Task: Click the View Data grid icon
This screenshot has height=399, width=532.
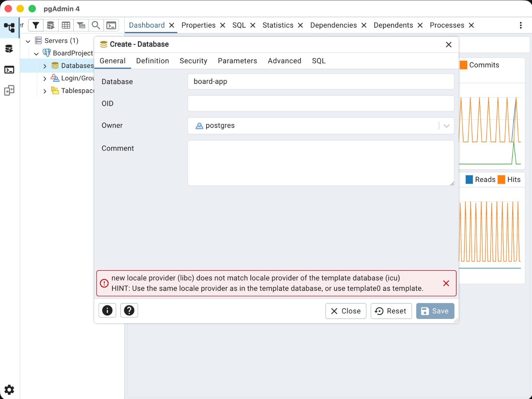Action: coord(66,25)
